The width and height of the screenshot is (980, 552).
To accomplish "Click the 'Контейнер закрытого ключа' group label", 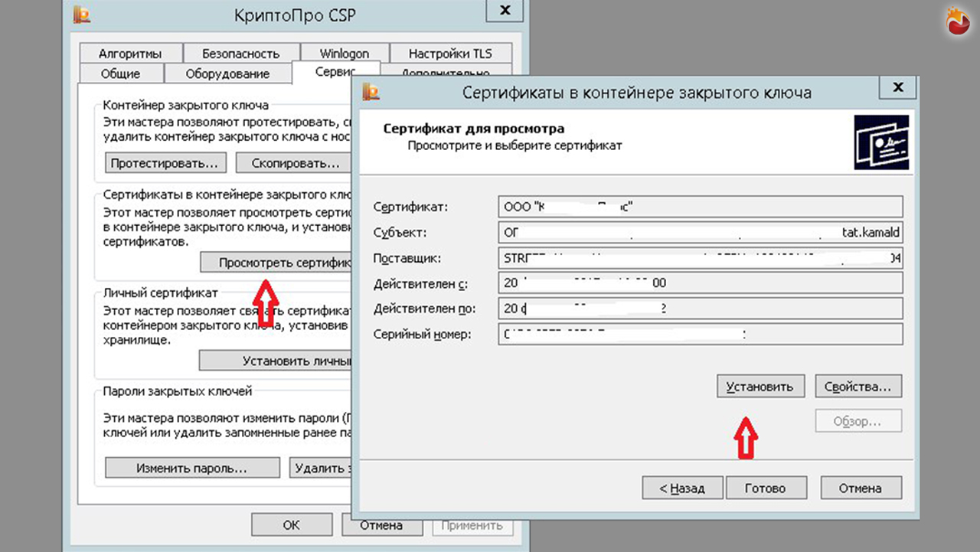I will point(186,105).
